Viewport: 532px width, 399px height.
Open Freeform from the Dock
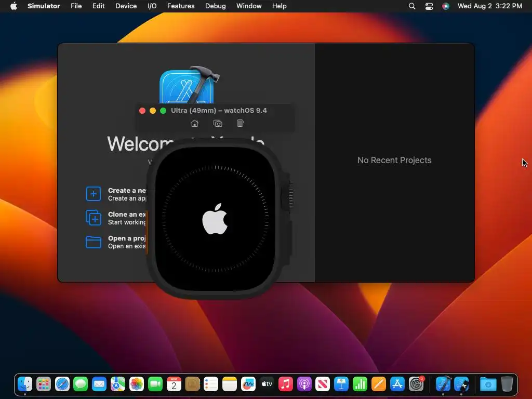coord(248,384)
